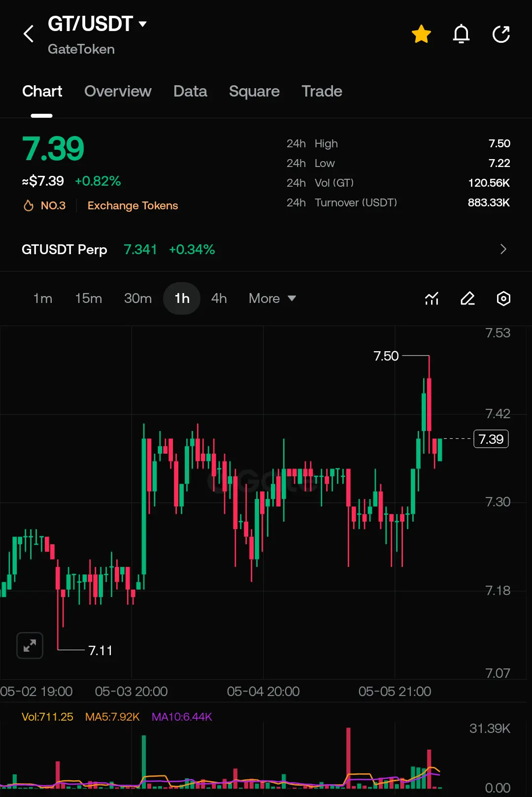532x797 pixels.
Task: Select the 4h timeframe
Action: 219,299
